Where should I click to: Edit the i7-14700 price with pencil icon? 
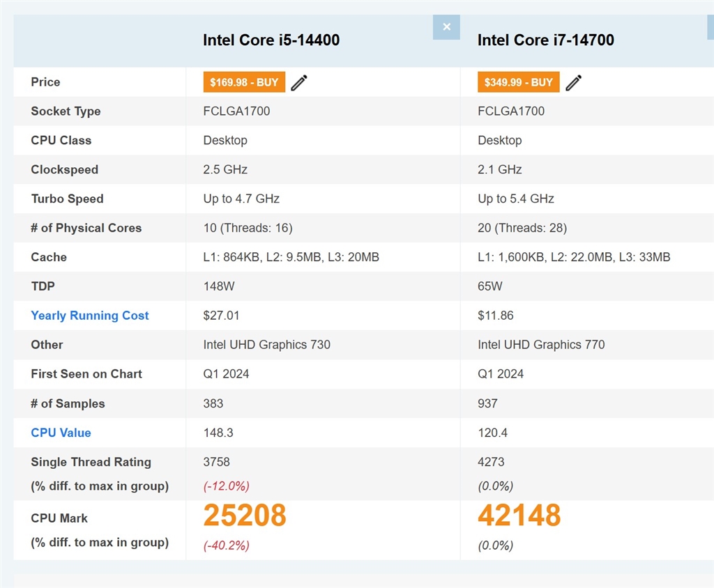574,83
